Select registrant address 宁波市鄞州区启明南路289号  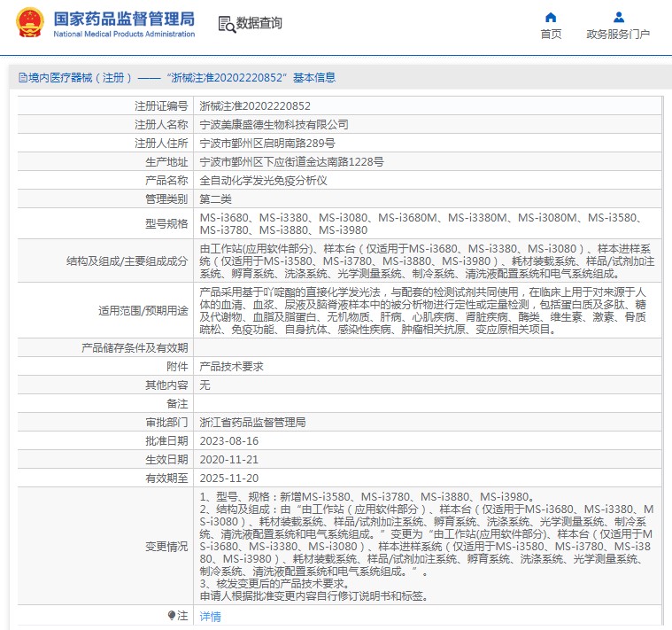(267, 144)
